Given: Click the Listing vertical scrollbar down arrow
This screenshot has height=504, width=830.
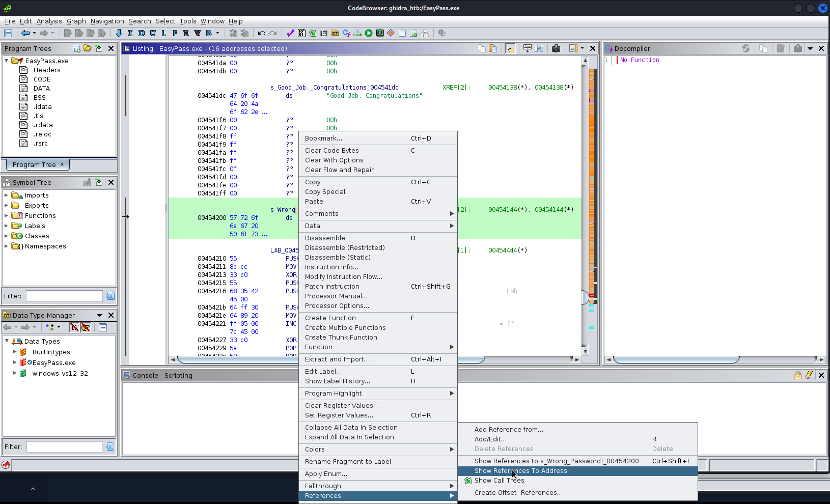Looking at the screenshot, I should (x=585, y=351).
